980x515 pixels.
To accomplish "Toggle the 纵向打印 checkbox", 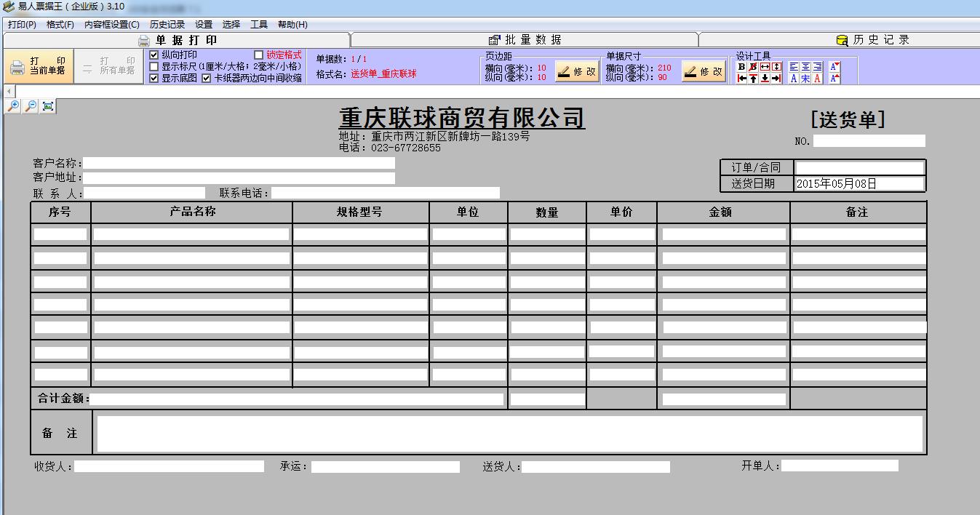I will coord(154,55).
